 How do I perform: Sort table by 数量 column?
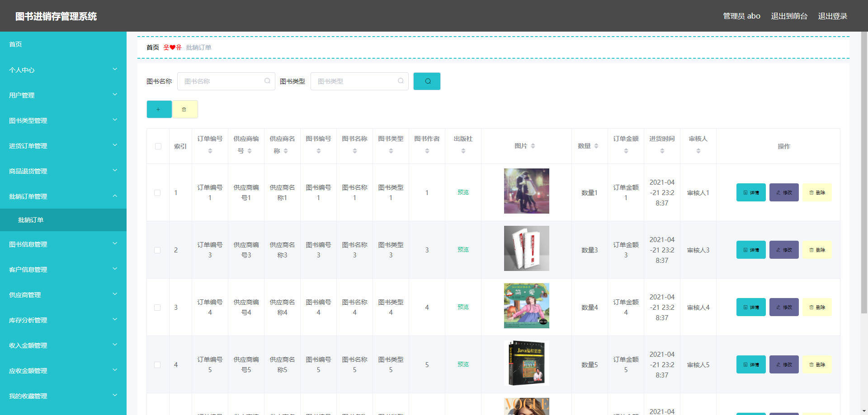(x=596, y=146)
